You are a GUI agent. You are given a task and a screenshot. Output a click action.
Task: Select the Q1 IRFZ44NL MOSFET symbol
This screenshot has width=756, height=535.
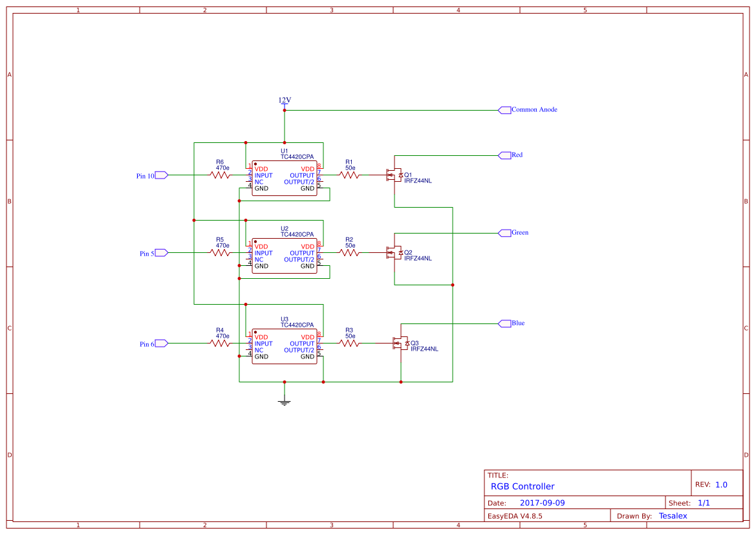click(x=396, y=175)
